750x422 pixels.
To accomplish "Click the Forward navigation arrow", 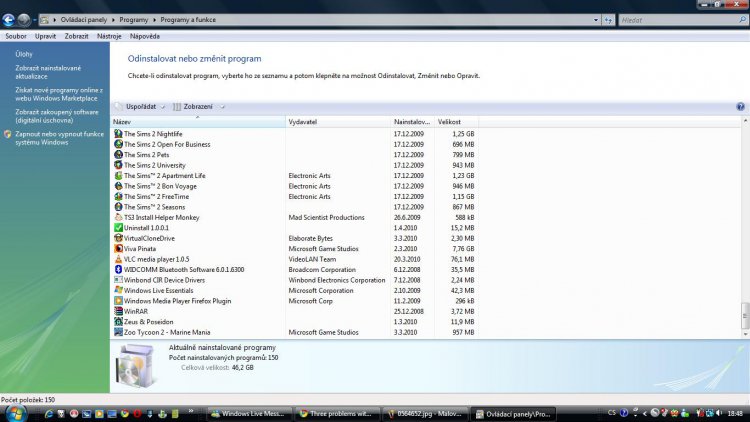I will click(23, 20).
